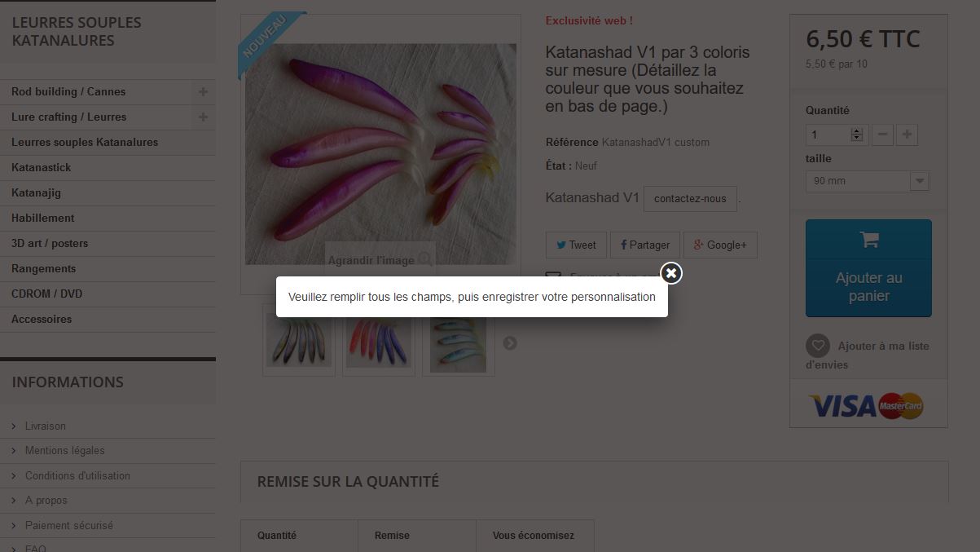The width and height of the screenshot is (980, 552).
Task: Open the taille 90 mm dropdown
Action: (867, 181)
